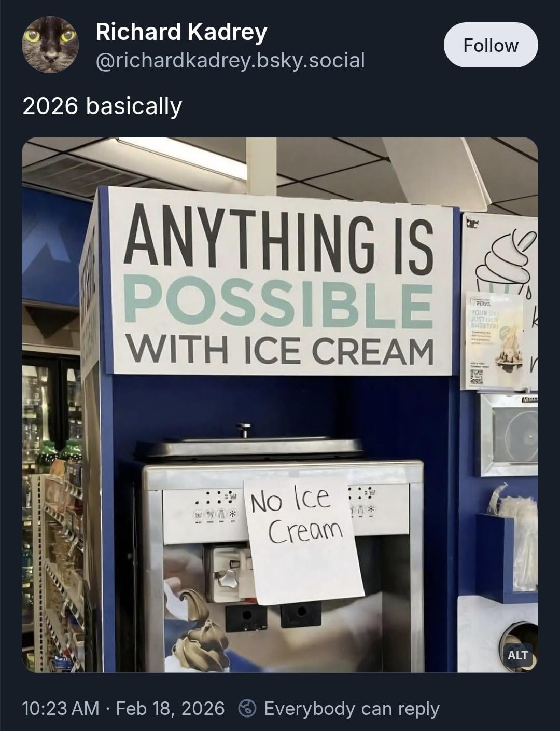This screenshot has width=560, height=731.
Task: Follow Richard Kadrey
Action: coord(491,45)
